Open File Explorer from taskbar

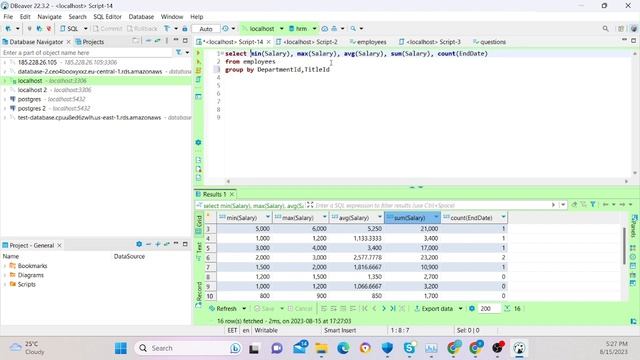tap(321, 348)
